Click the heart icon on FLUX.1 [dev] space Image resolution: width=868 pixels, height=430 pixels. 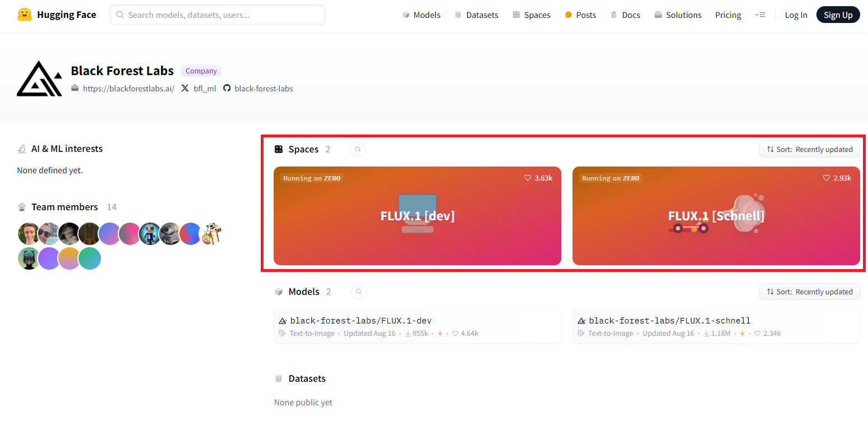[x=528, y=178]
